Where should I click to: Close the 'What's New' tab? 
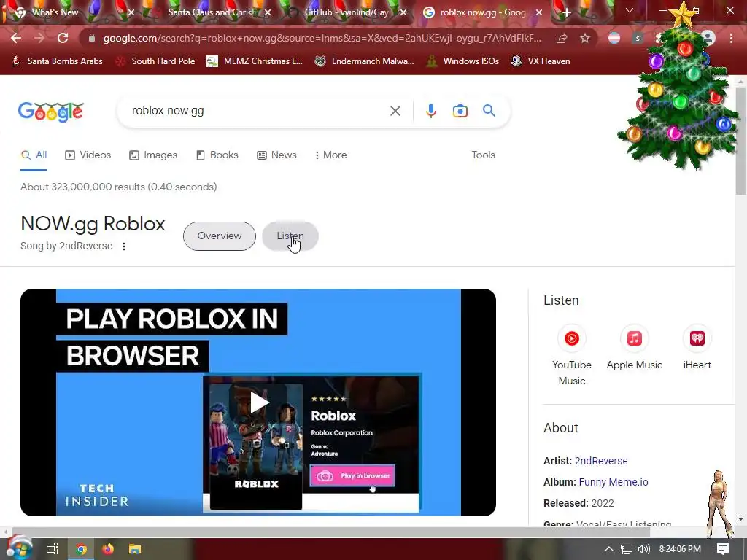[x=131, y=13]
